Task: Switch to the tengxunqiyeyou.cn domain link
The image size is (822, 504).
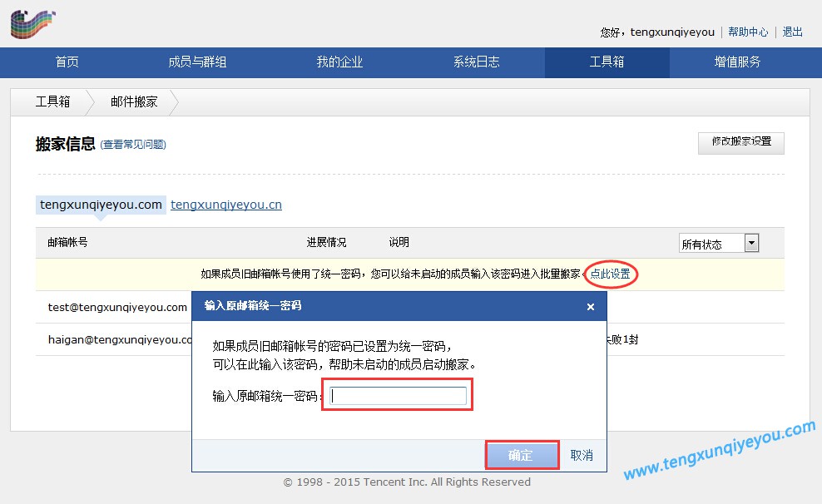Action: point(226,205)
